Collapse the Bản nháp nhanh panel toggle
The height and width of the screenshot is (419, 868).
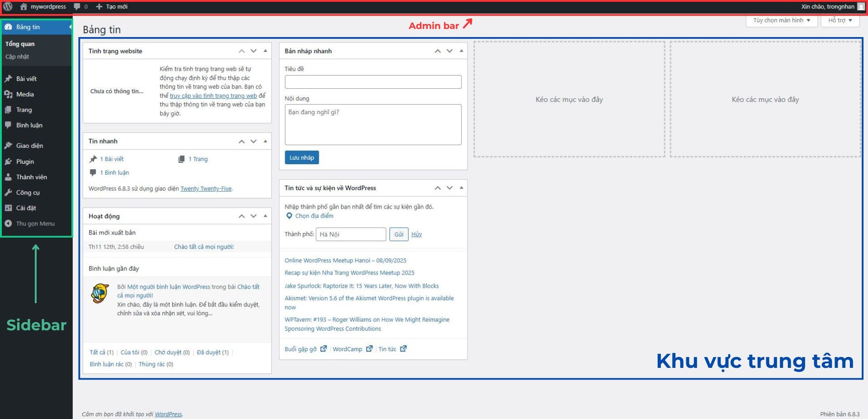coord(461,51)
